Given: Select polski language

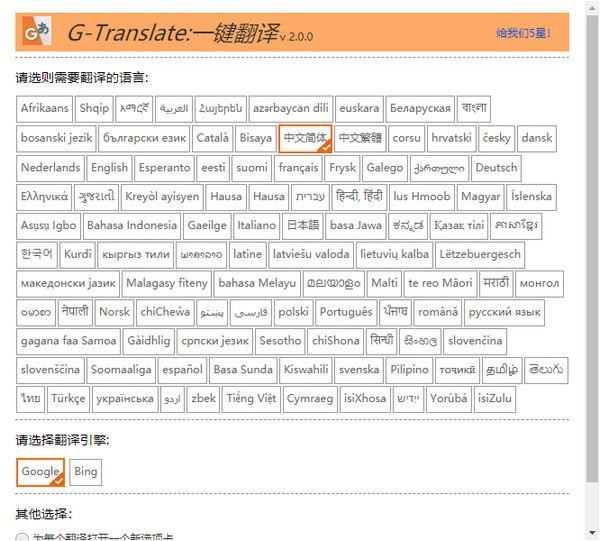Looking at the screenshot, I should point(293,313).
